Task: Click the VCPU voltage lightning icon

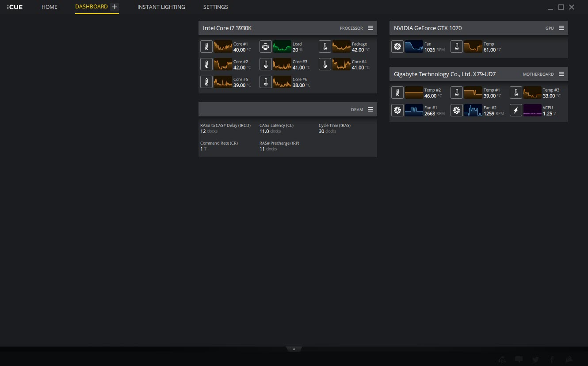Action: click(516, 110)
